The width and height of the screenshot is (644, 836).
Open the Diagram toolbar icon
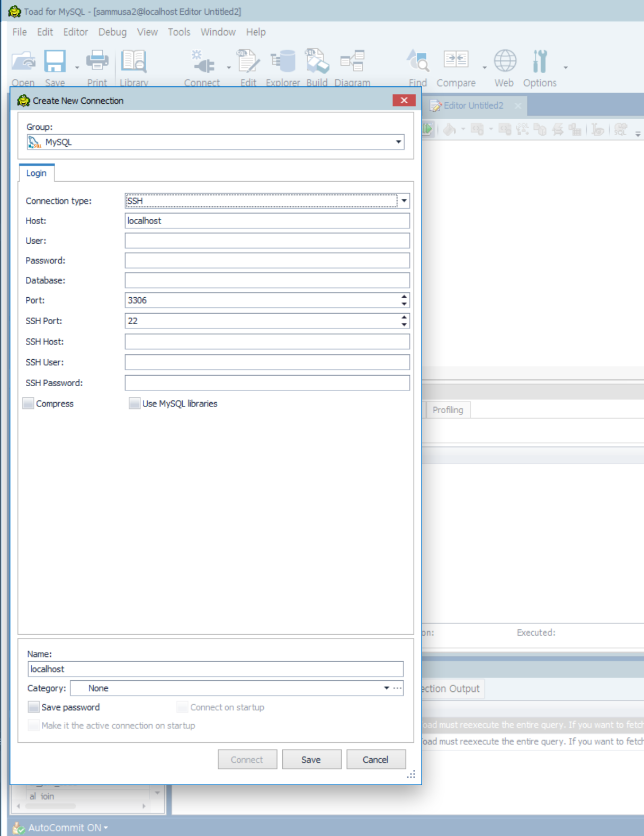pyautogui.click(x=352, y=62)
